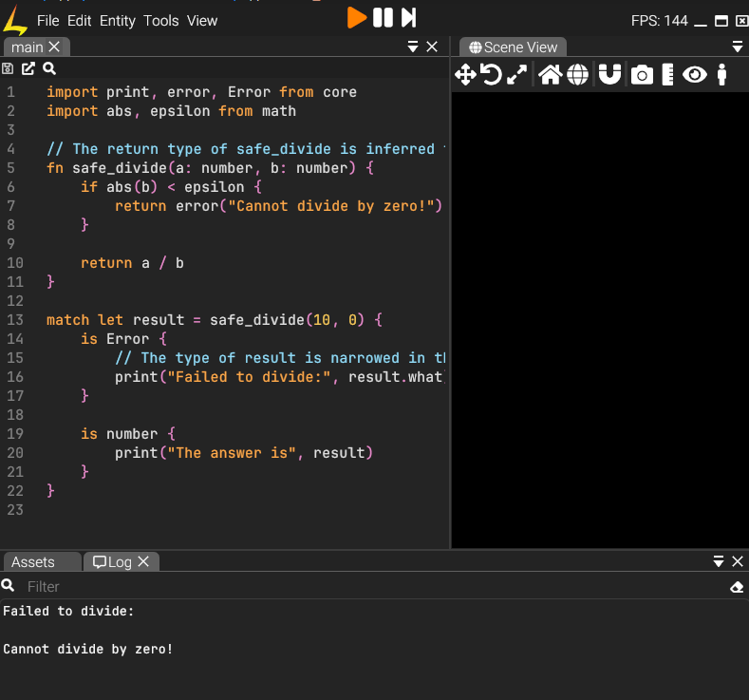Screen dimensions: 749x700
Task: Save the script with the disk icon
Action: (x=8, y=68)
